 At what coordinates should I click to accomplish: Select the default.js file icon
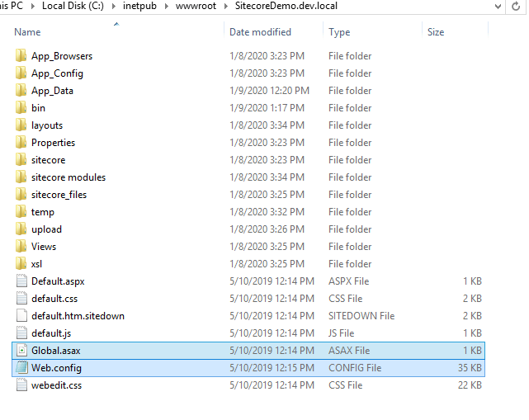point(21,333)
